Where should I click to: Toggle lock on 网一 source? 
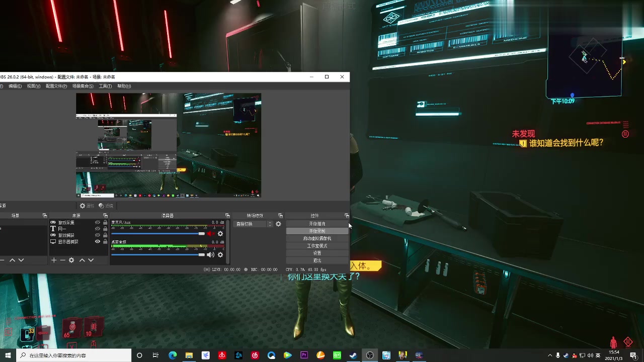(x=105, y=229)
